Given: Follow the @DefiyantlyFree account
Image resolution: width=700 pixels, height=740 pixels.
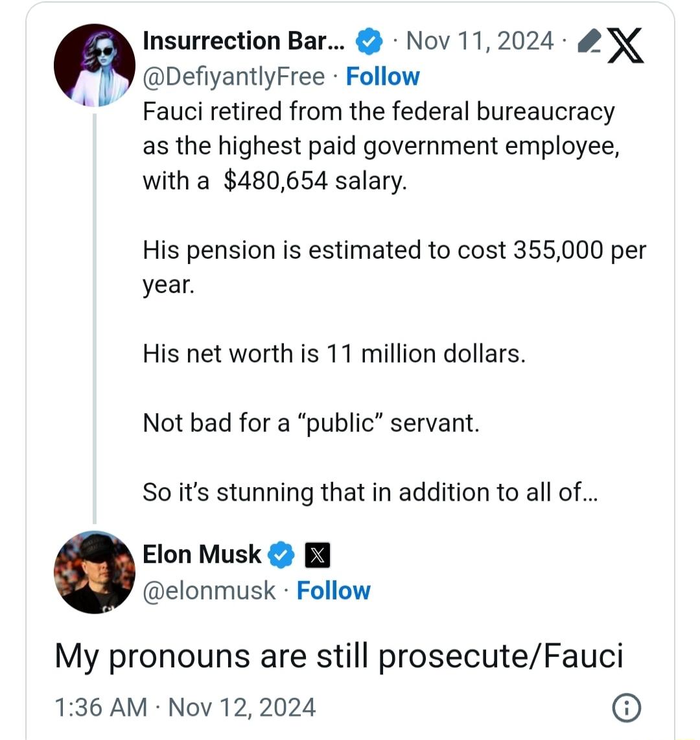Looking at the screenshot, I should pyautogui.click(x=382, y=77).
